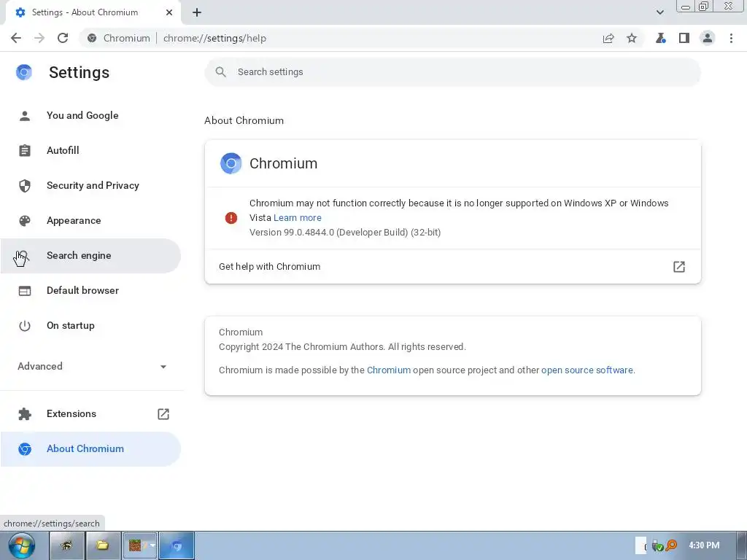Screen dimensions: 747x560
Task: Close the Settings - About Chromium tab
Action: 169,12
